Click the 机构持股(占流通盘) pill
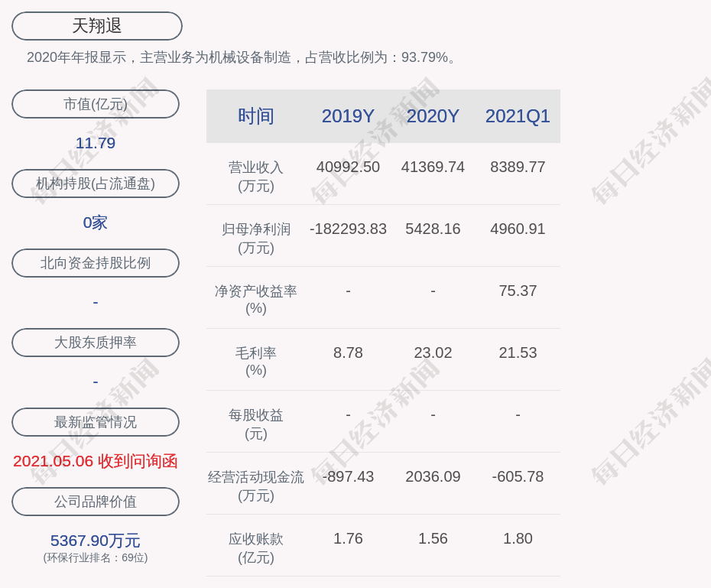 96,184
